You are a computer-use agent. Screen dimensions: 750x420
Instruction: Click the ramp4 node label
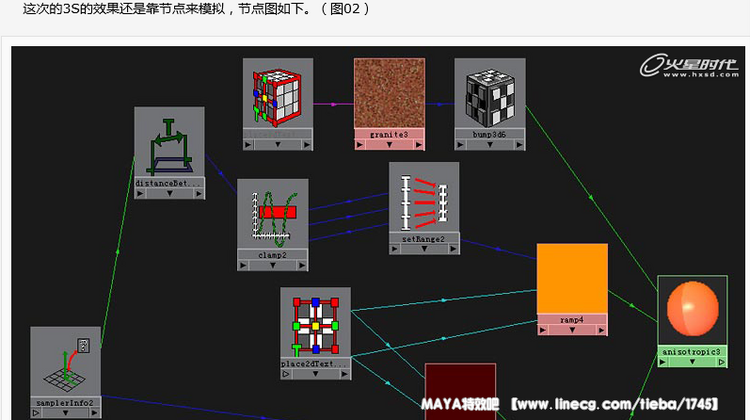572,319
